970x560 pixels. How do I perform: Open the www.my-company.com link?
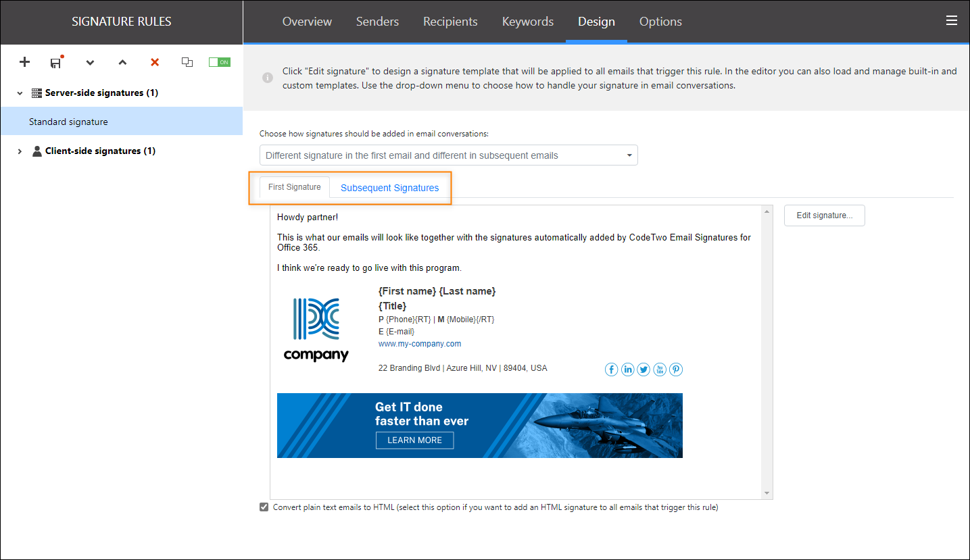point(419,343)
